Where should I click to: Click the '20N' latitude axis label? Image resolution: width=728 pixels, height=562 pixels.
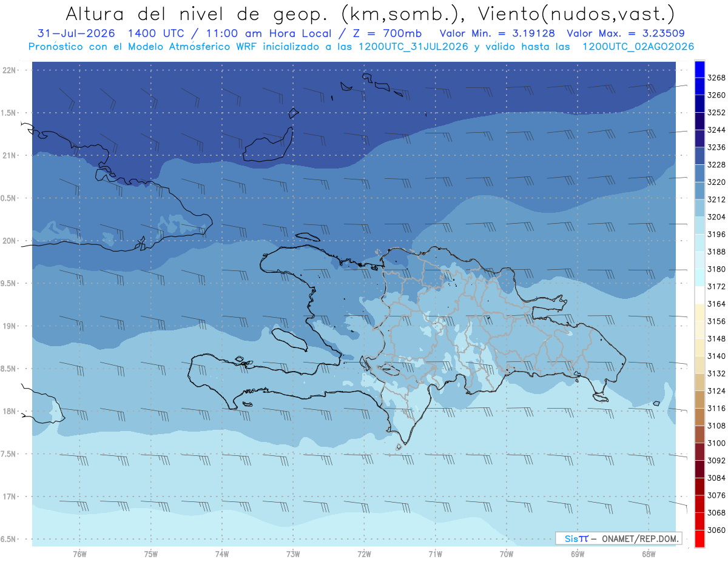pos(9,241)
